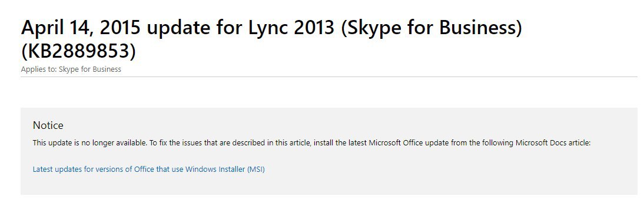Click 'Skype for Business' beside Applies to
The image size is (644, 216).
coord(90,69)
